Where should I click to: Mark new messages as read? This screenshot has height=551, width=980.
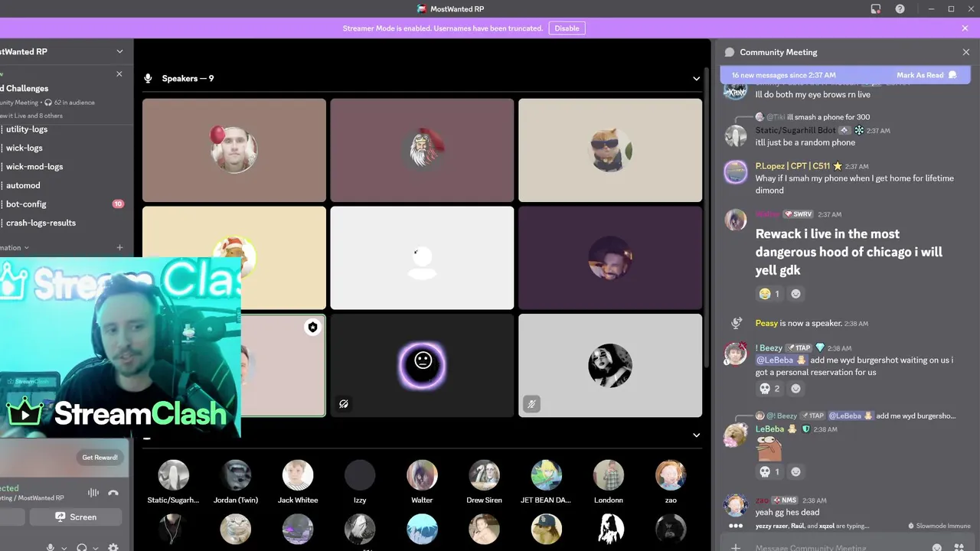926,75
